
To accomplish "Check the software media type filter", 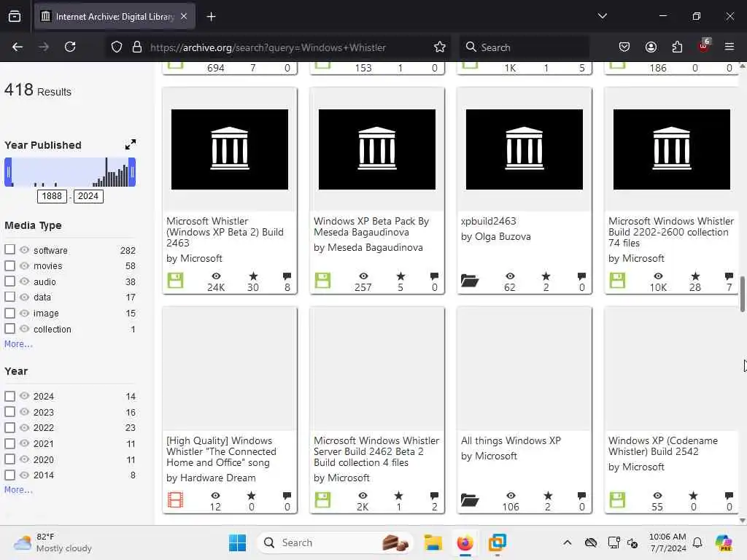I will [x=9, y=249].
